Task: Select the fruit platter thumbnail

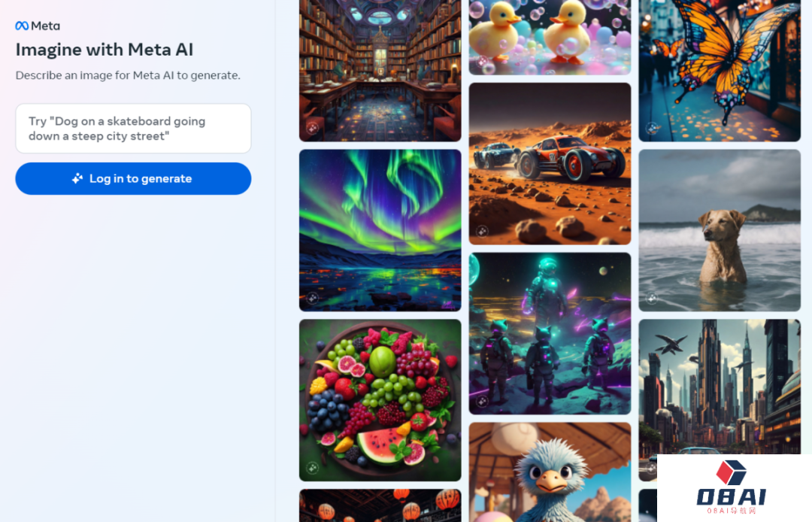Action: pos(380,400)
